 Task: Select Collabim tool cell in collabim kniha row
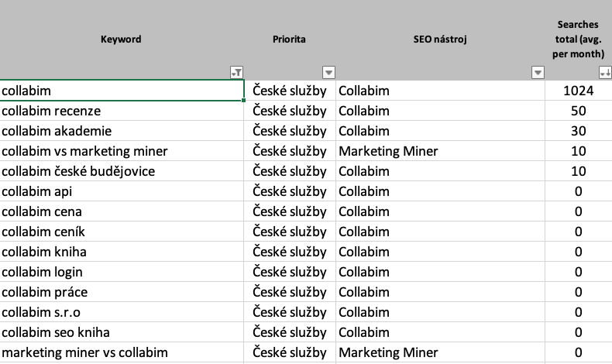pyautogui.click(x=440, y=252)
